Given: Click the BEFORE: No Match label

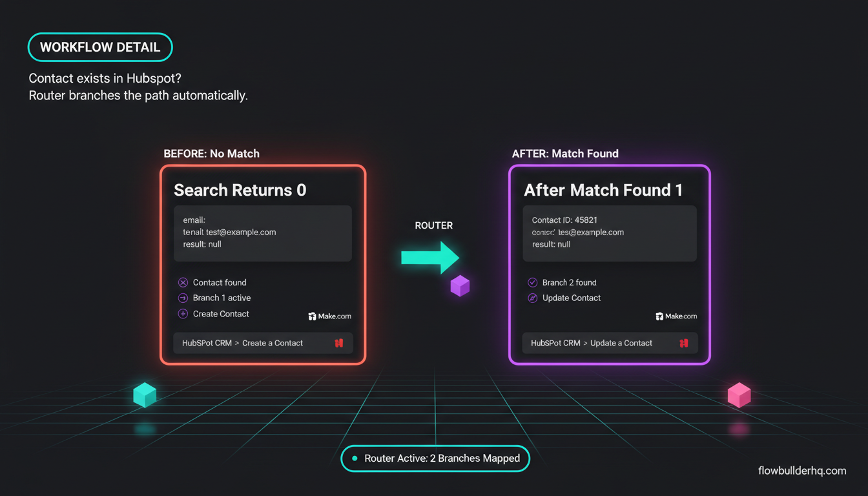Looking at the screenshot, I should point(212,154).
